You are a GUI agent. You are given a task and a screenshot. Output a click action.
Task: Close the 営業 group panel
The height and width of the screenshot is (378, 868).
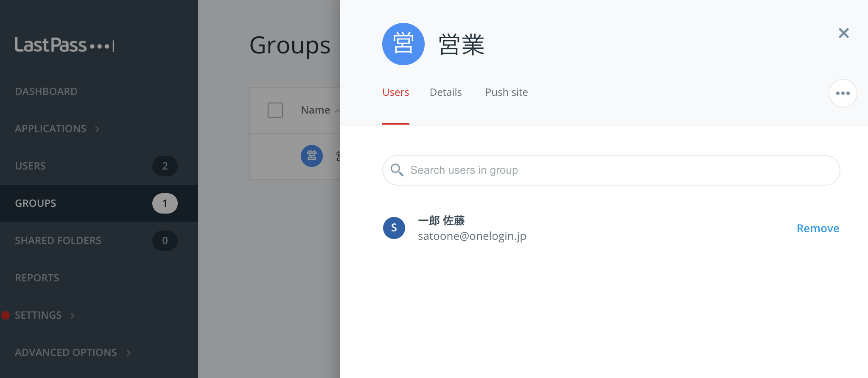tap(843, 33)
